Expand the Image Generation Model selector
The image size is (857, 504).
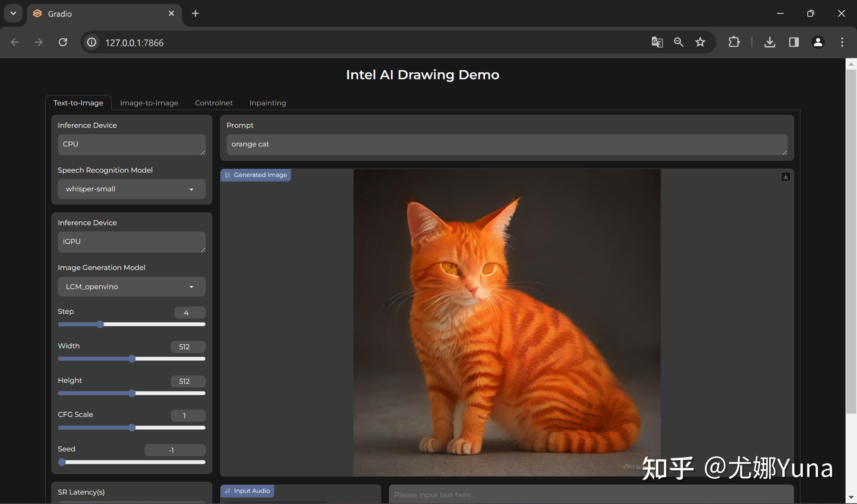click(x=191, y=287)
